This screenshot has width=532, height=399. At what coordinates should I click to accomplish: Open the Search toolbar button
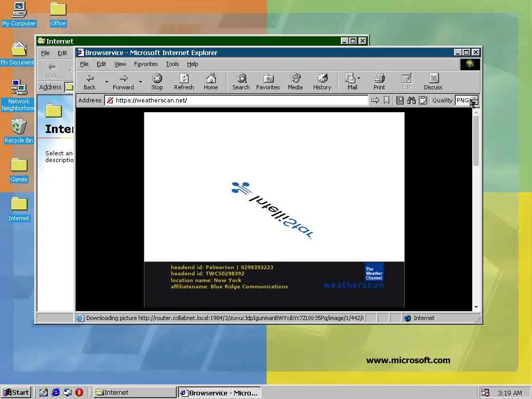tap(241, 82)
